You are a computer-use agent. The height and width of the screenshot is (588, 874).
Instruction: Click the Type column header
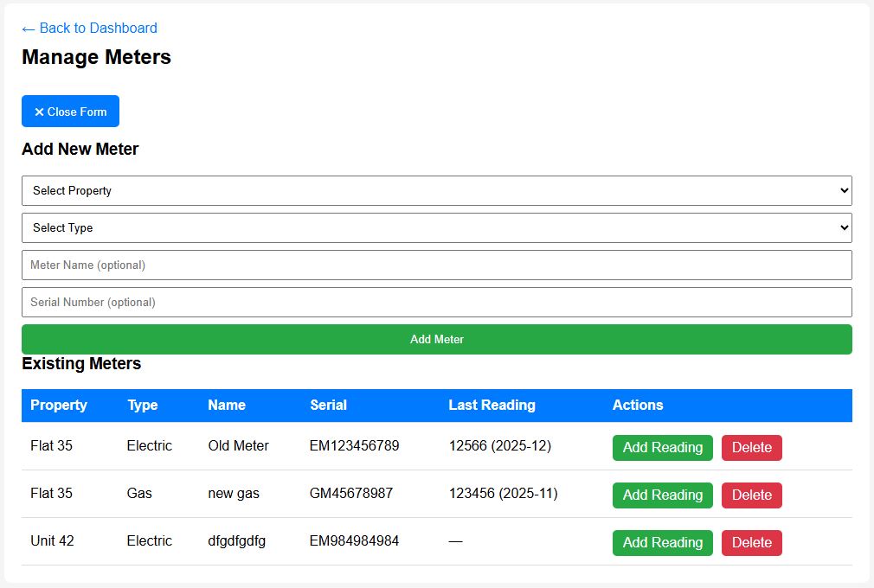coord(143,405)
